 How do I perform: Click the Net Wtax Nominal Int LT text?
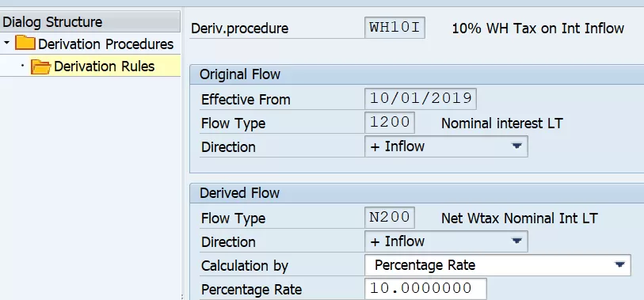click(519, 218)
